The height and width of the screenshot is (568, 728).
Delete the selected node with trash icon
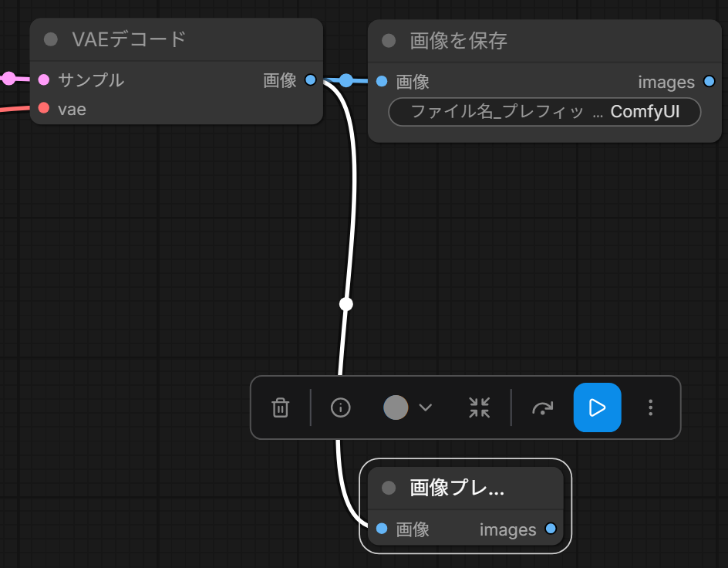pyautogui.click(x=281, y=407)
